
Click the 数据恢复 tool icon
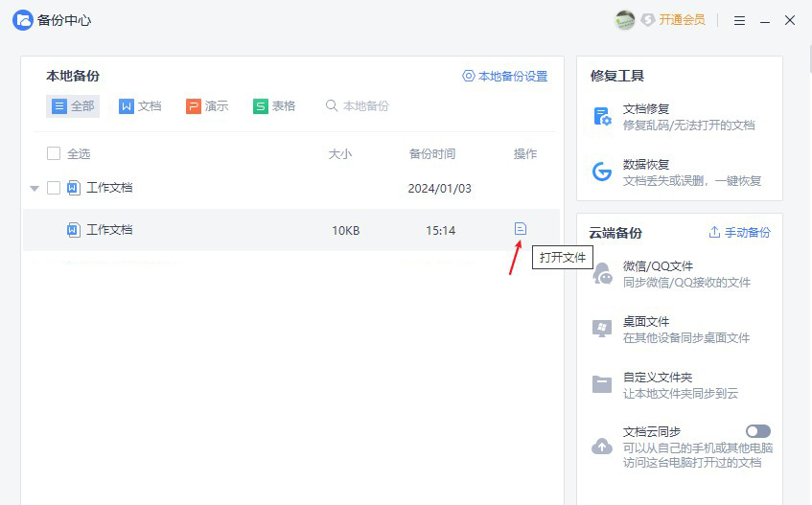coord(602,172)
